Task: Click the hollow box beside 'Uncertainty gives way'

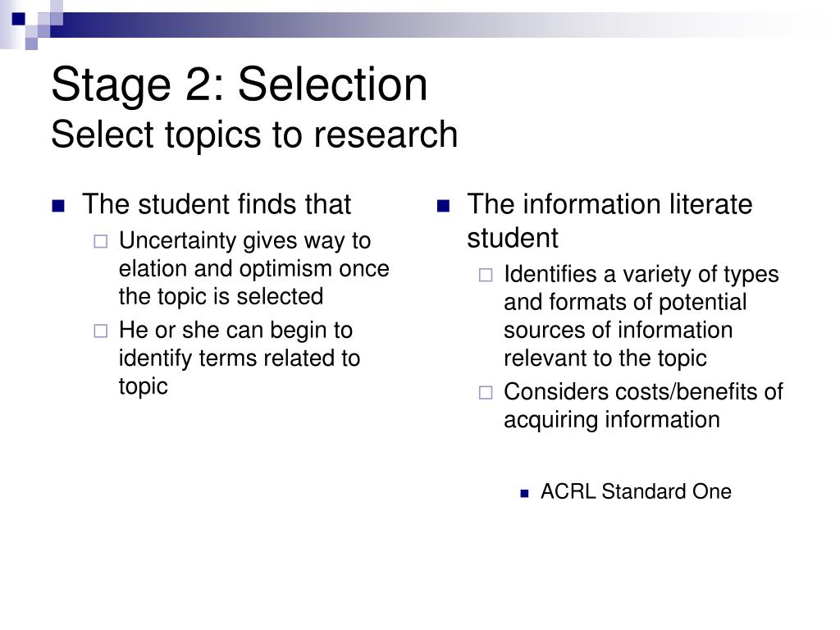Action: coord(101,242)
